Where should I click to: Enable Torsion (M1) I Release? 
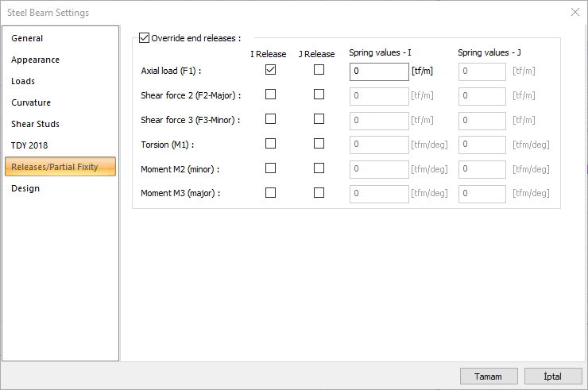[x=271, y=144]
